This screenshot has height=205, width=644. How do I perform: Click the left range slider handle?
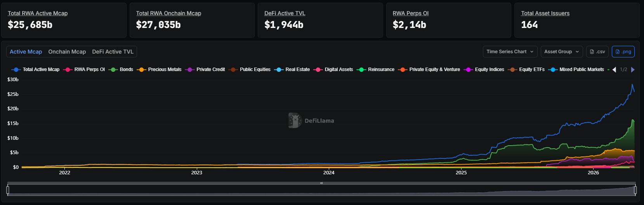coord(8,190)
